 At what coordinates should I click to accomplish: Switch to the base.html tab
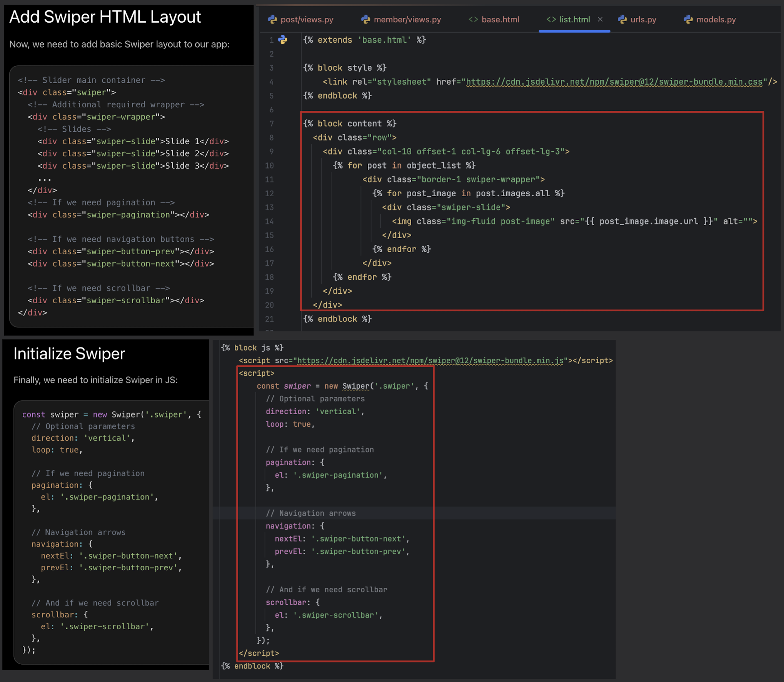click(x=500, y=20)
